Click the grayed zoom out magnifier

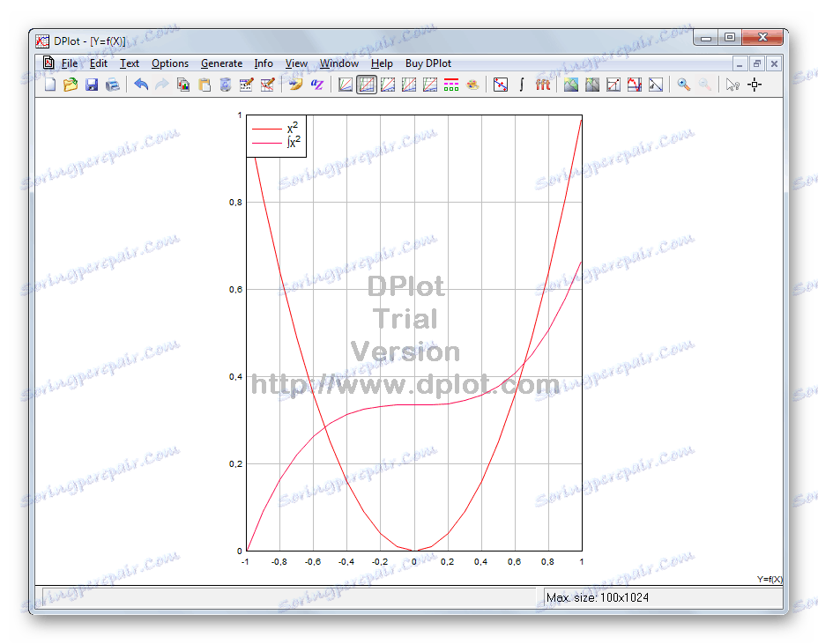705,85
